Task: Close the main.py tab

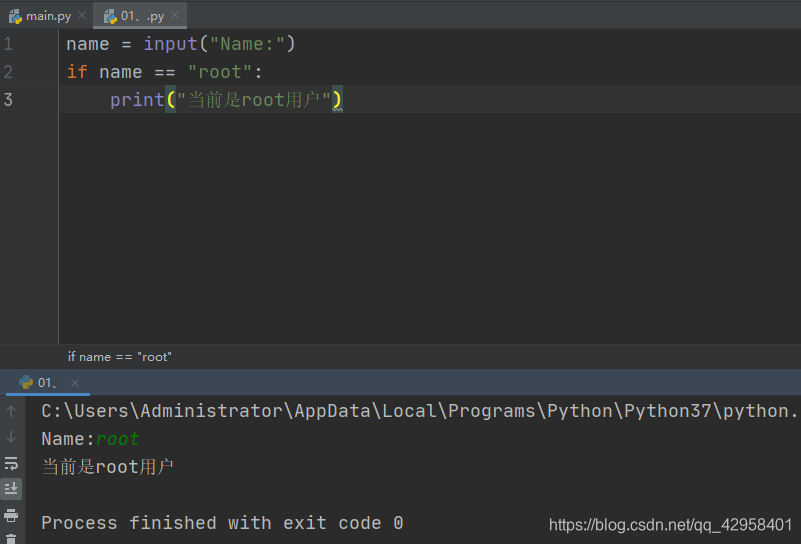Action: point(82,15)
